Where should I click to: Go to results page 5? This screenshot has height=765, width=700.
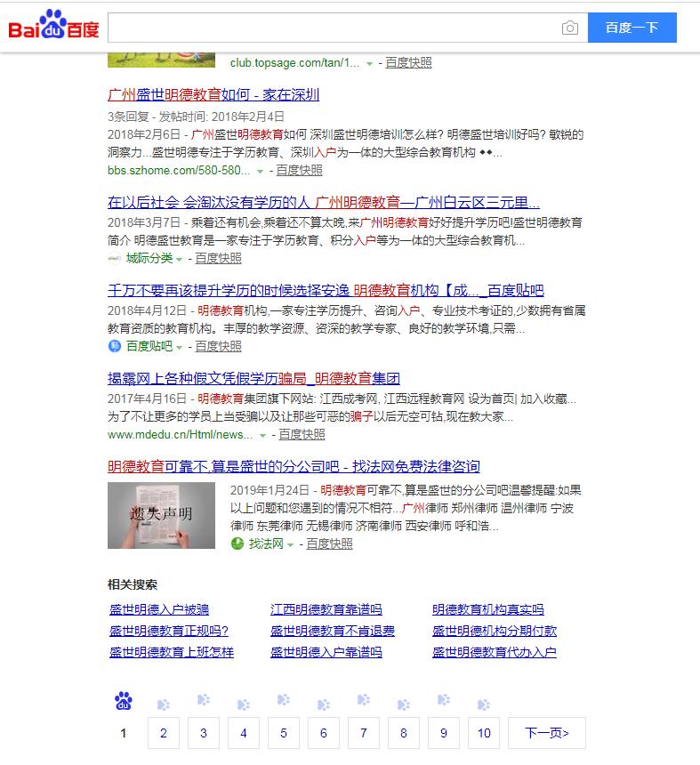[284, 733]
